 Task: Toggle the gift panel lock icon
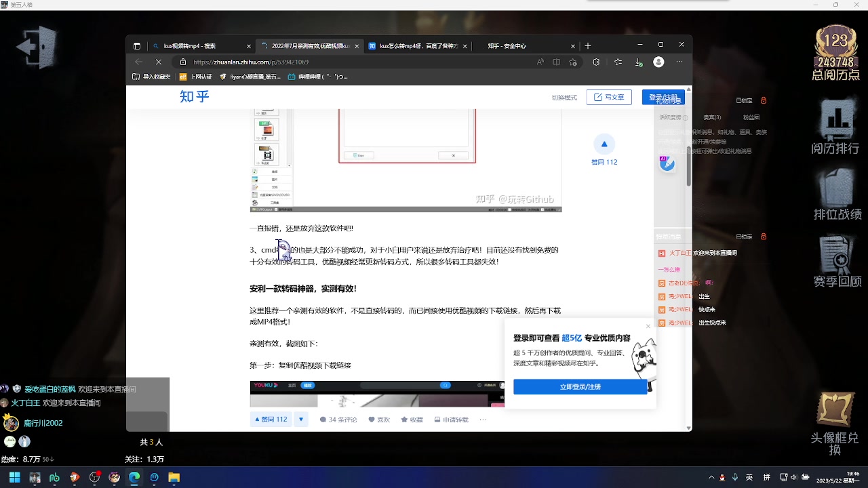[x=764, y=100]
